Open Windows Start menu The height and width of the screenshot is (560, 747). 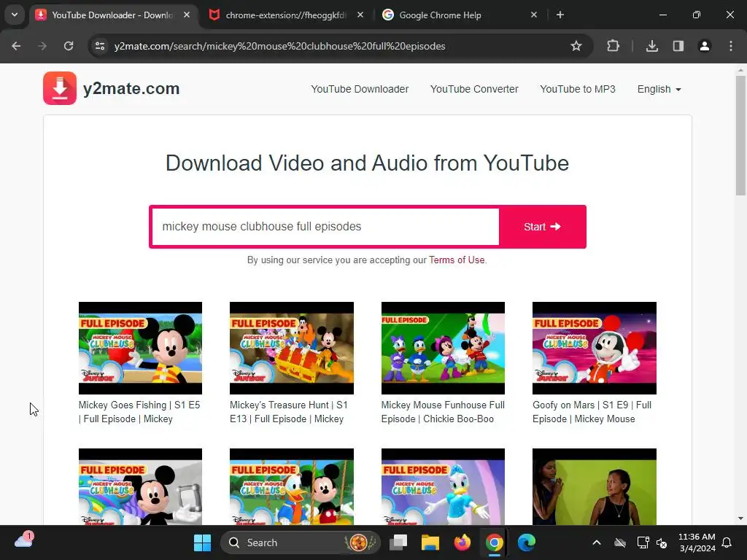click(203, 542)
